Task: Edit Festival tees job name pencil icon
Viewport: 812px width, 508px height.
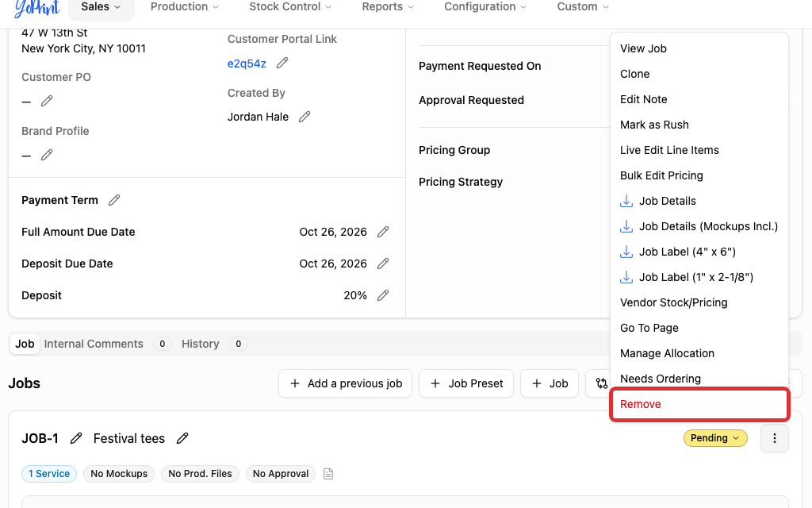Action: [x=182, y=438]
